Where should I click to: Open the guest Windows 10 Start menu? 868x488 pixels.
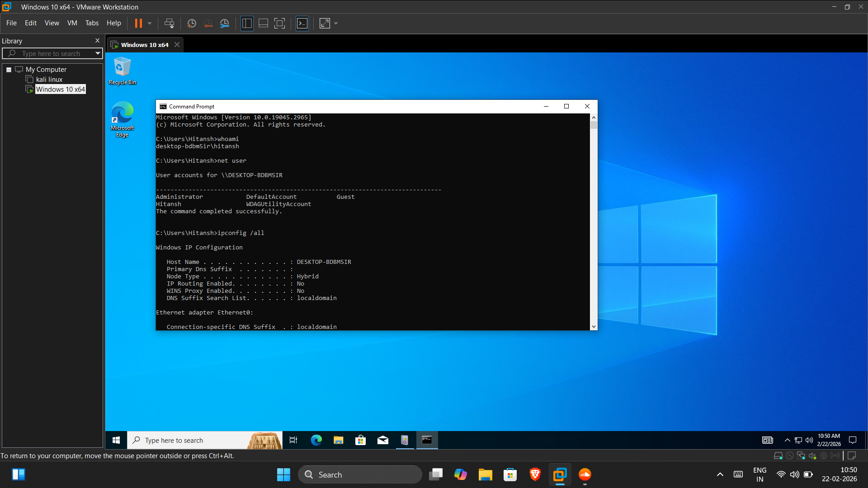(116, 440)
